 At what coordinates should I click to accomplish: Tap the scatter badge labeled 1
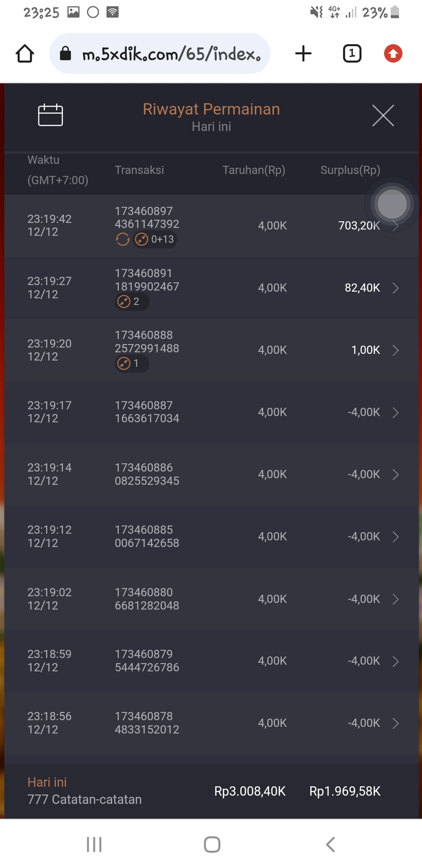[131, 364]
